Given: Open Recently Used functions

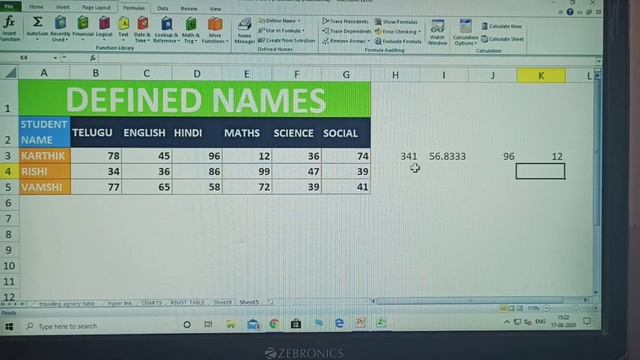Looking at the screenshot, I should (x=60, y=29).
